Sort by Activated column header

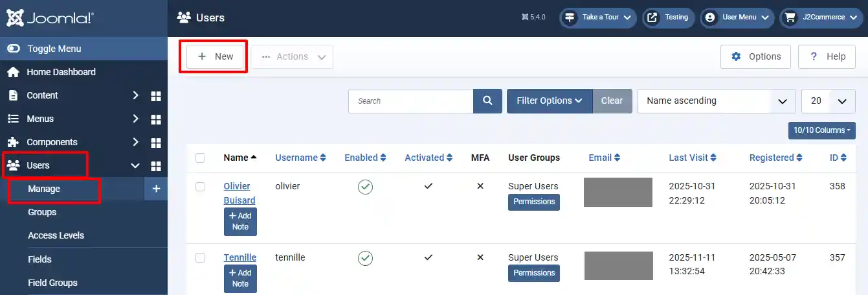[428, 158]
